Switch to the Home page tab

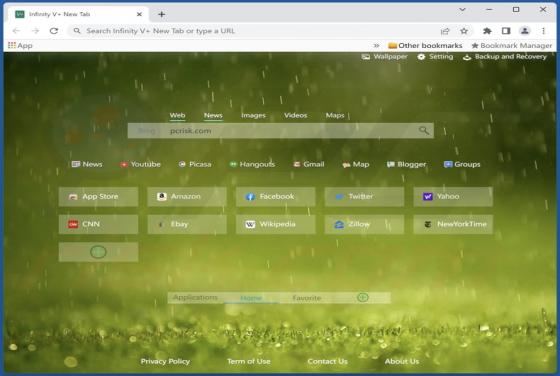point(251,298)
